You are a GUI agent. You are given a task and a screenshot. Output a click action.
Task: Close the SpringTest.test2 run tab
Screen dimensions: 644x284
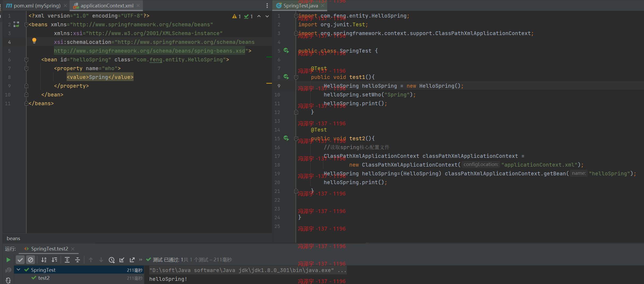pyautogui.click(x=73, y=249)
